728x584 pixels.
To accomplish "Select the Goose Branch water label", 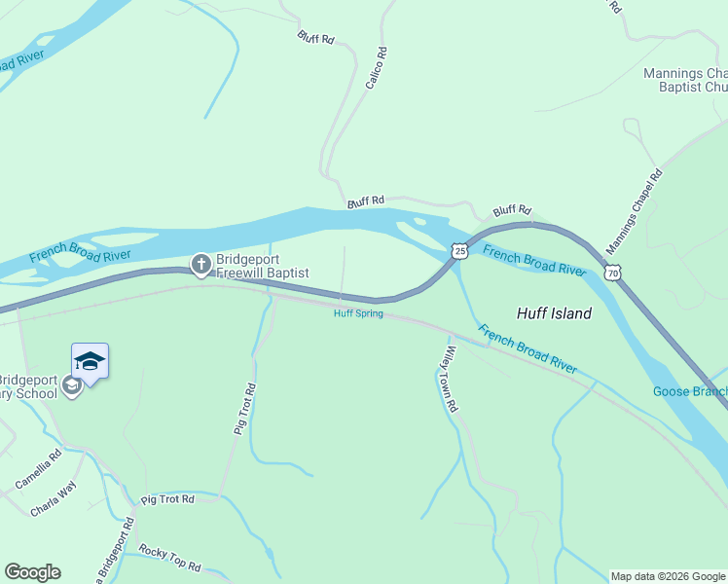I will [x=690, y=391].
